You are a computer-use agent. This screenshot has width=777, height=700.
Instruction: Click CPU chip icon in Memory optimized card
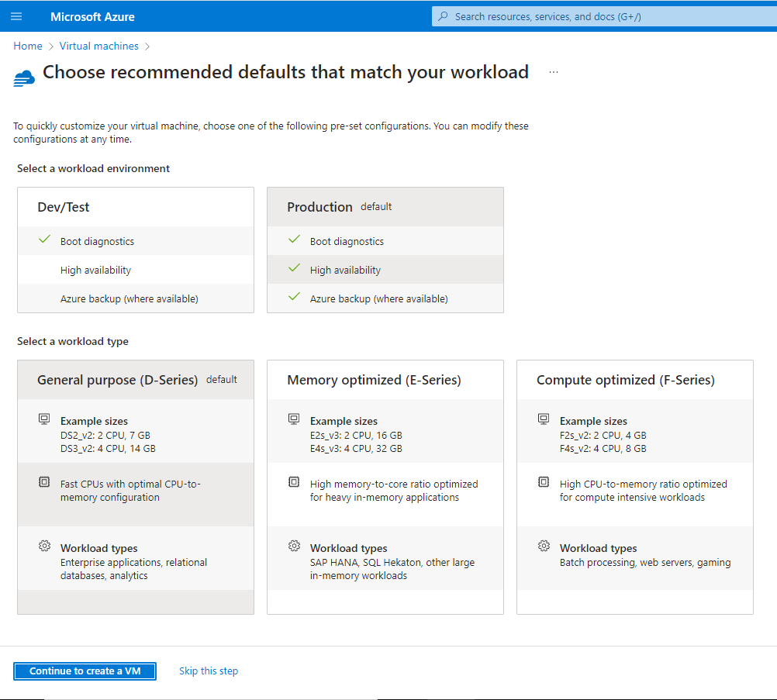294,482
